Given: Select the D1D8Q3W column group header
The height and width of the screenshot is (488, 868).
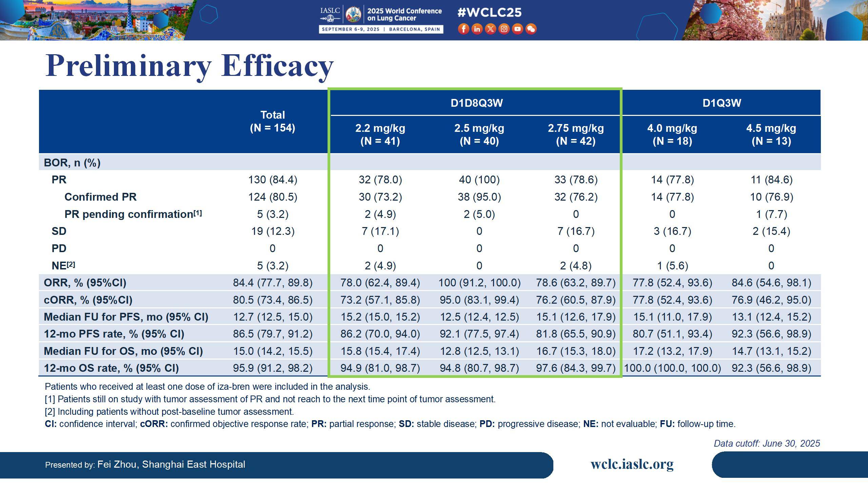Looking at the screenshot, I should pos(476,103).
